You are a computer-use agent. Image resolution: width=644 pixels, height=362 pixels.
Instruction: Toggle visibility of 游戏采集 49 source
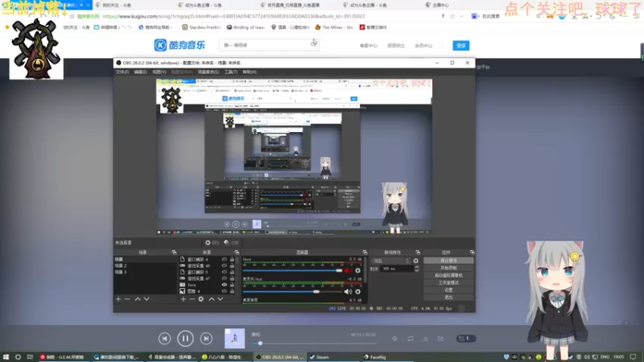click(x=225, y=266)
